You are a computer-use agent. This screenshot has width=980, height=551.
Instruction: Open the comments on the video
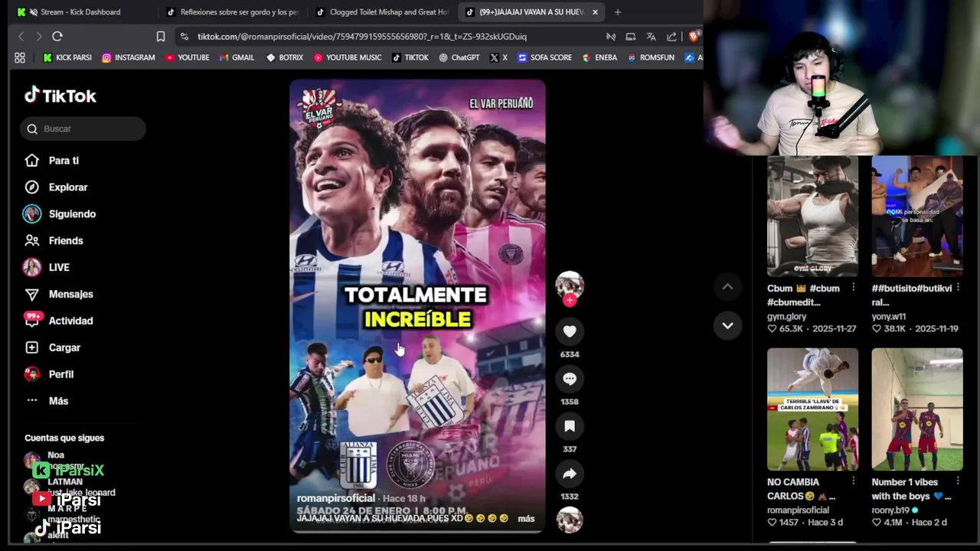(570, 379)
